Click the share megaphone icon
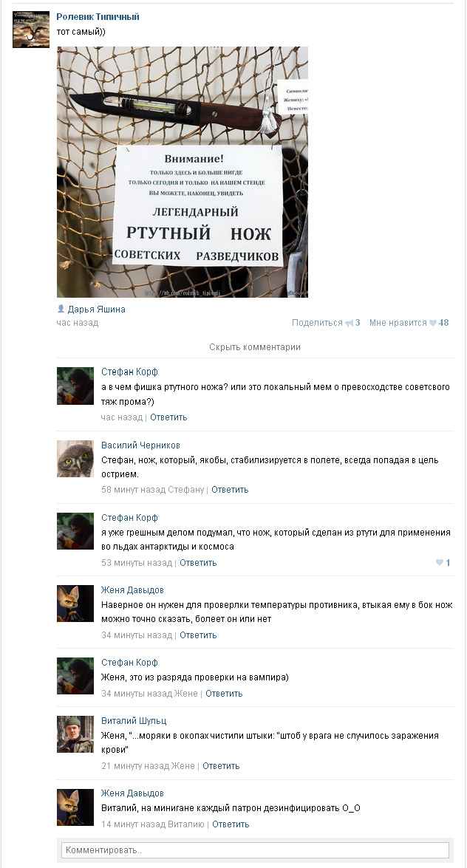Image resolution: width=467 pixels, height=868 pixels. pos(349,323)
